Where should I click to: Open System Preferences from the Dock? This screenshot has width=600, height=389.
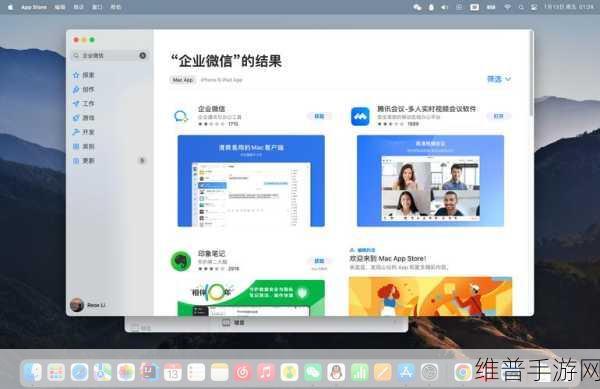point(430,372)
